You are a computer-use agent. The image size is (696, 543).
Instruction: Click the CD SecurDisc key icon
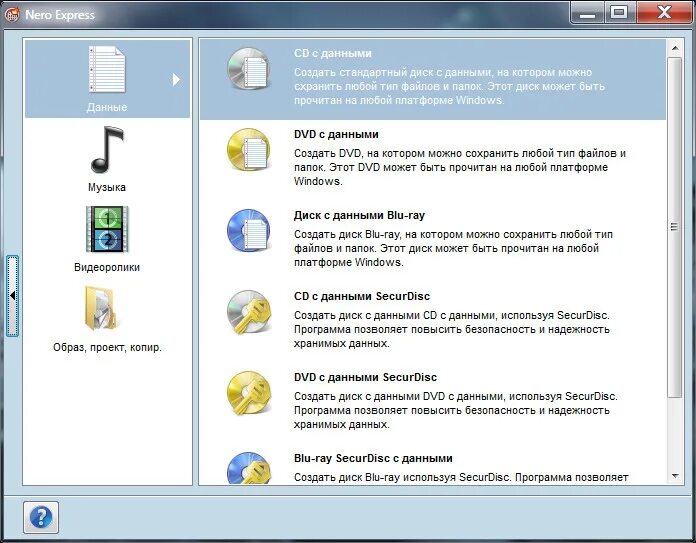coord(249,312)
